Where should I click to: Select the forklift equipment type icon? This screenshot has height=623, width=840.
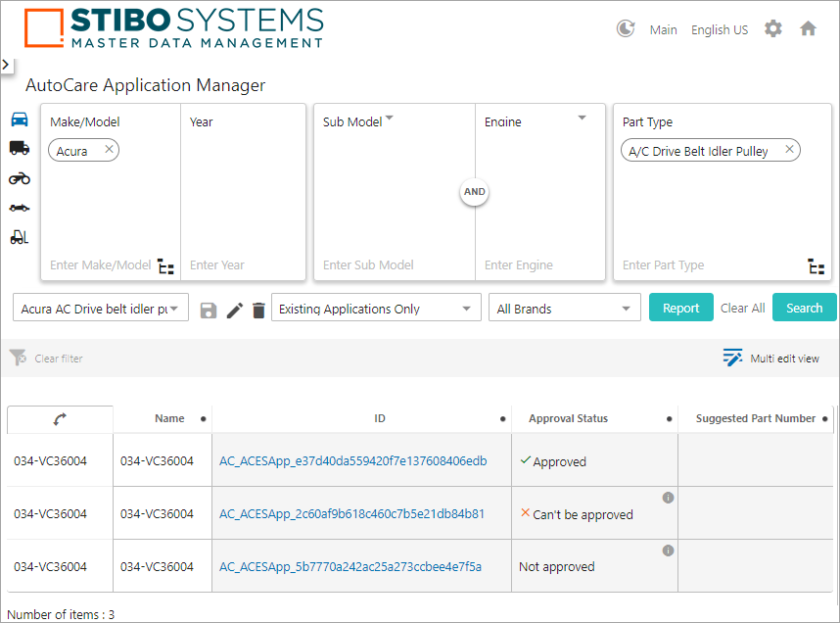(20, 237)
